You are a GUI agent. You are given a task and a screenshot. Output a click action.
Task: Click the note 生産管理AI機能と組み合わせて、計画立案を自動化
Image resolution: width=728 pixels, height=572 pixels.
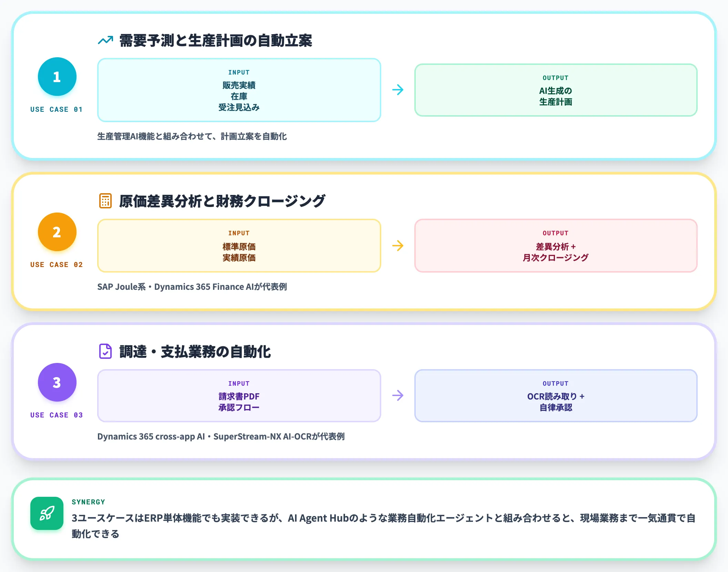pyautogui.click(x=192, y=136)
